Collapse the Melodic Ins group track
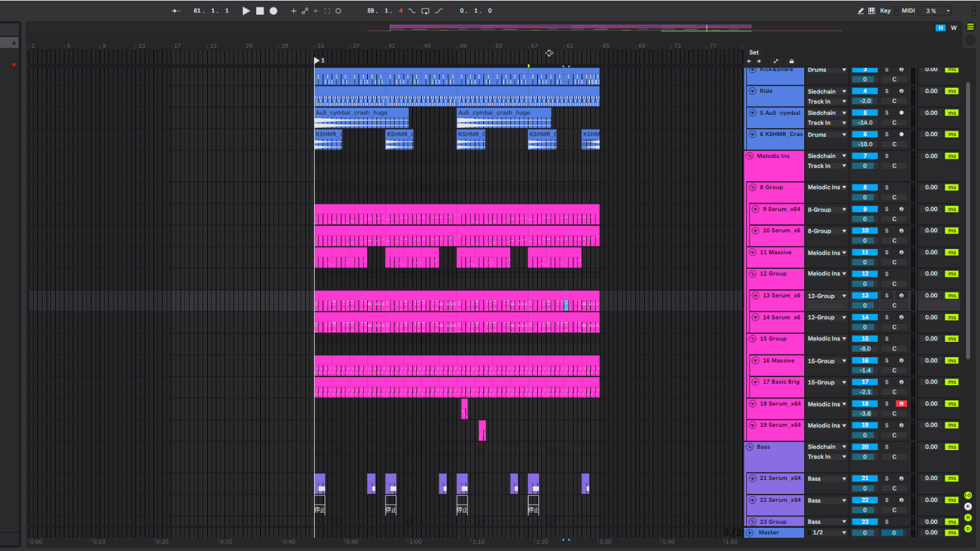 pos(750,156)
